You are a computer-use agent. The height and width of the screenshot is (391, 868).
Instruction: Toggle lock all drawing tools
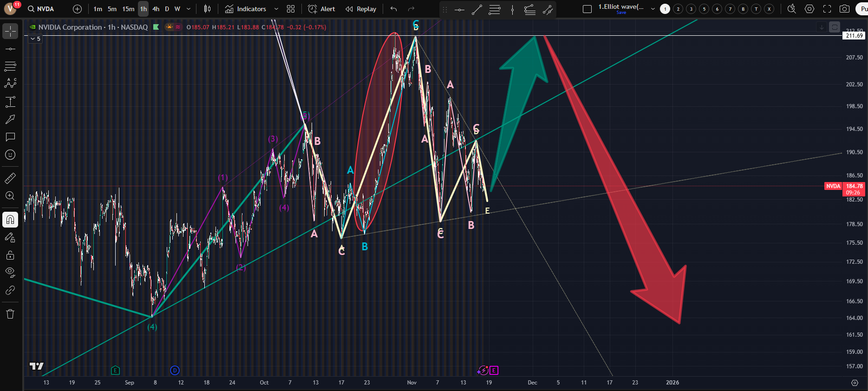10,255
